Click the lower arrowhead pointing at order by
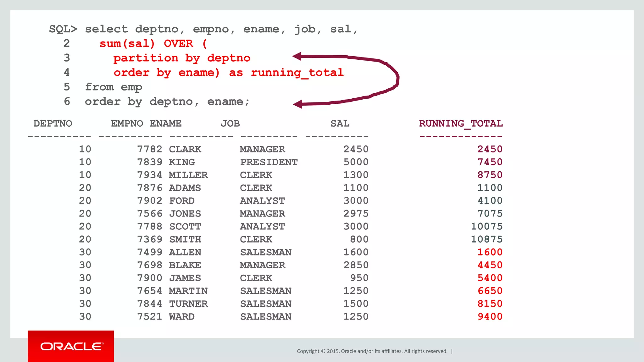This screenshot has height=362, width=644. point(297,104)
